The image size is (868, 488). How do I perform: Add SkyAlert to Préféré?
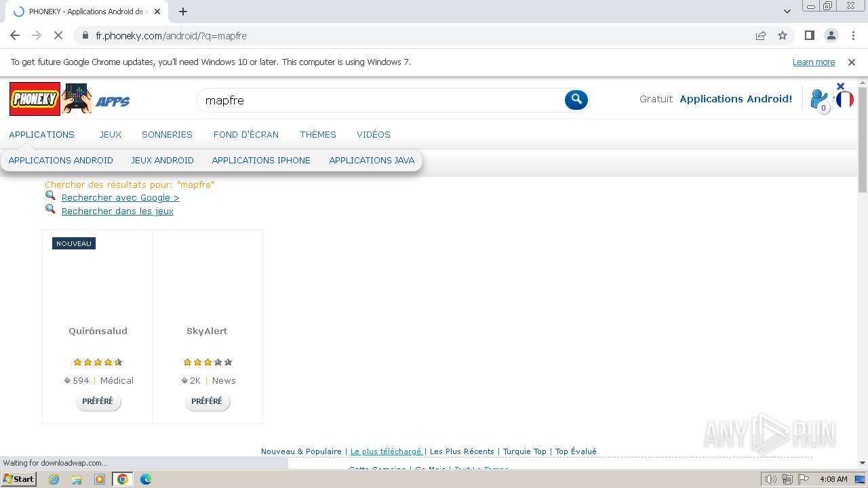point(207,401)
